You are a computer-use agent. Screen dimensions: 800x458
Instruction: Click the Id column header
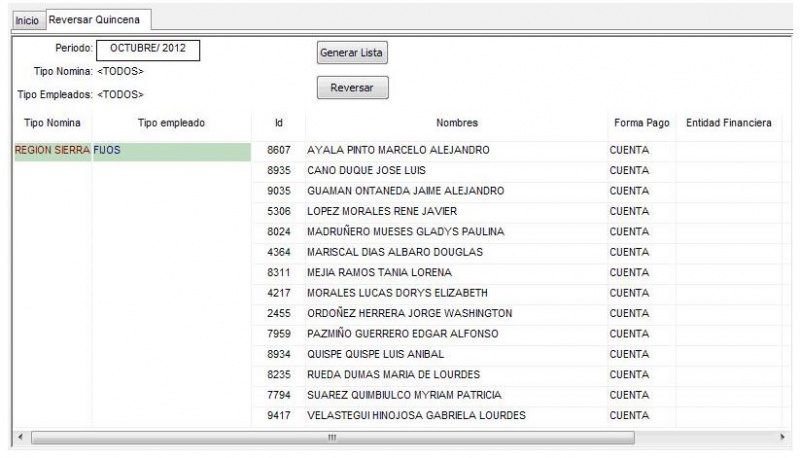point(279,122)
